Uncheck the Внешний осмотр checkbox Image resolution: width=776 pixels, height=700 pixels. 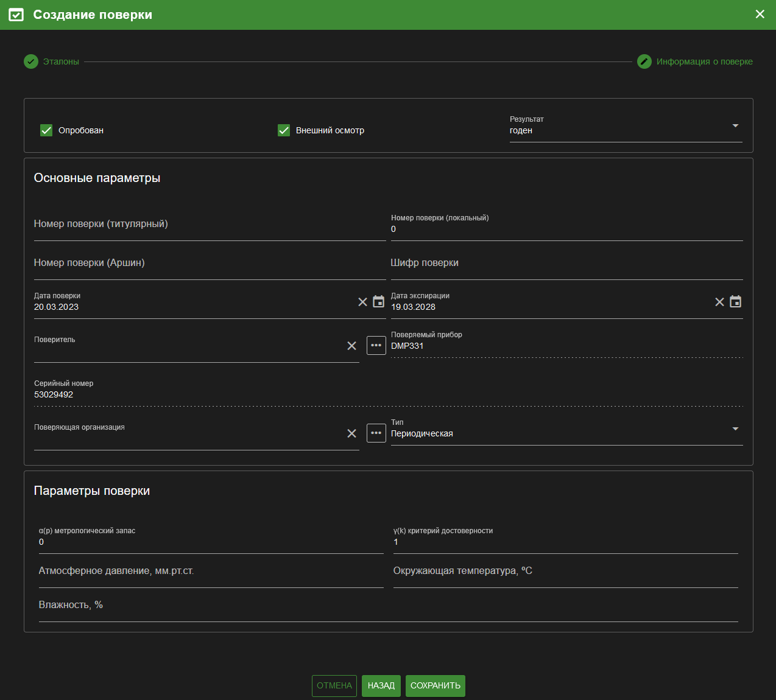pyautogui.click(x=284, y=130)
